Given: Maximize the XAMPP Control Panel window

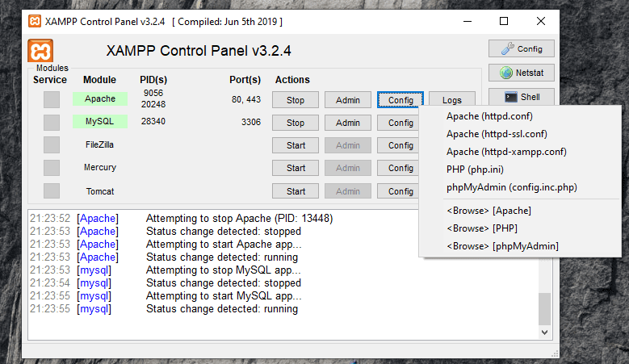Looking at the screenshot, I should pyautogui.click(x=504, y=21).
